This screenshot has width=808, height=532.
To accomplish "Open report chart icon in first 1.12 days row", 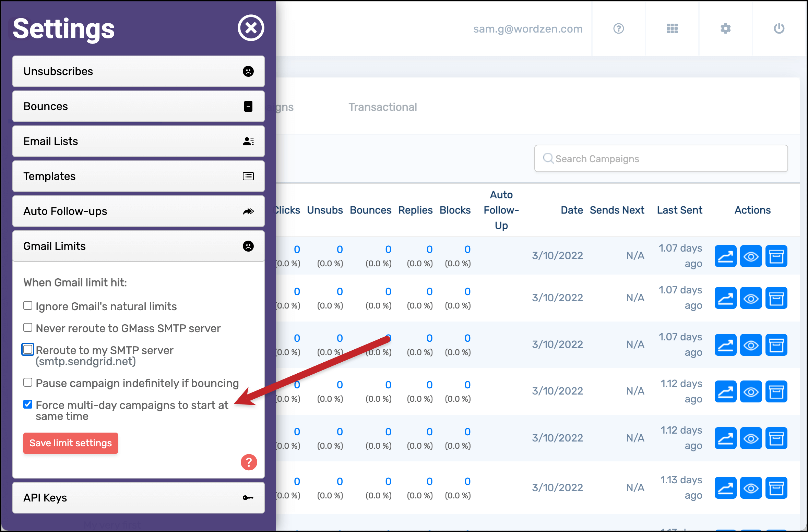I will tap(725, 391).
